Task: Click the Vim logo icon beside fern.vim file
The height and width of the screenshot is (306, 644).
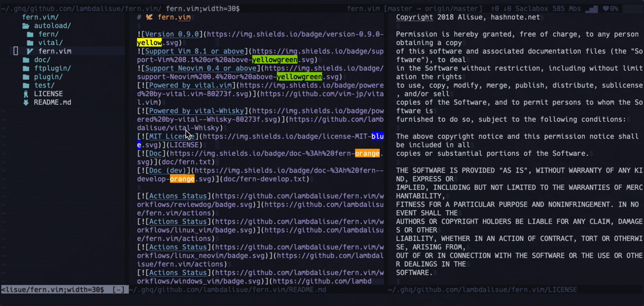Action: click(x=30, y=52)
